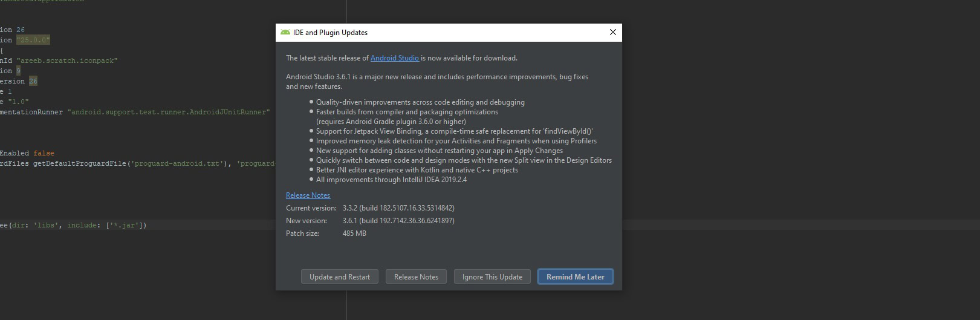Click the new version 3.6.1 build text
The width and height of the screenshot is (980, 320).
click(398, 221)
